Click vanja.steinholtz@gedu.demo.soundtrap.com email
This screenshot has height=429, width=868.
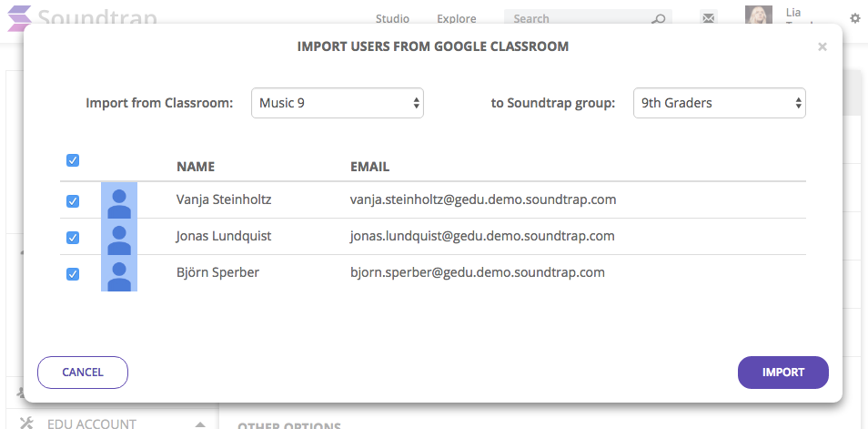[483, 199]
